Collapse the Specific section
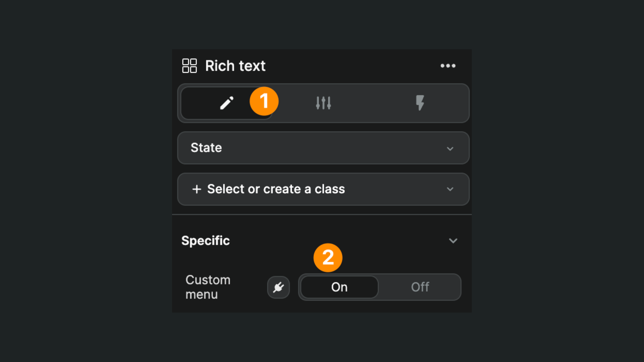Image resolution: width=644 pixels, height=362 pixels. point(453,241)
